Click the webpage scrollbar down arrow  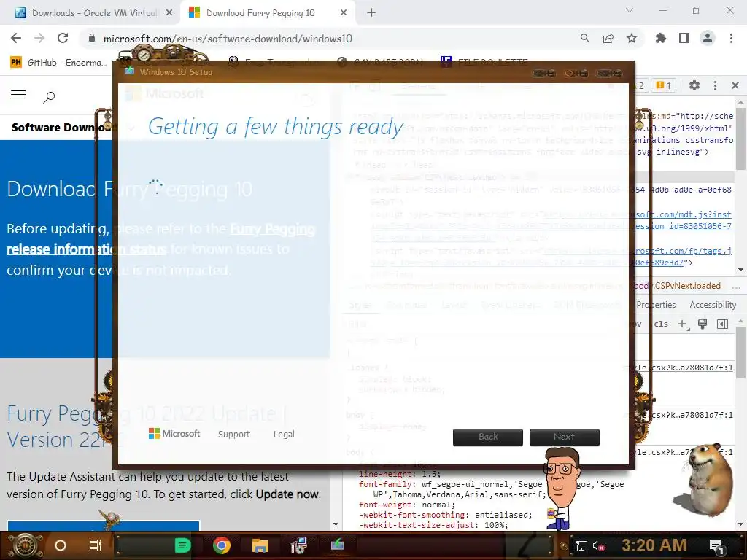[x=336, y=524]
